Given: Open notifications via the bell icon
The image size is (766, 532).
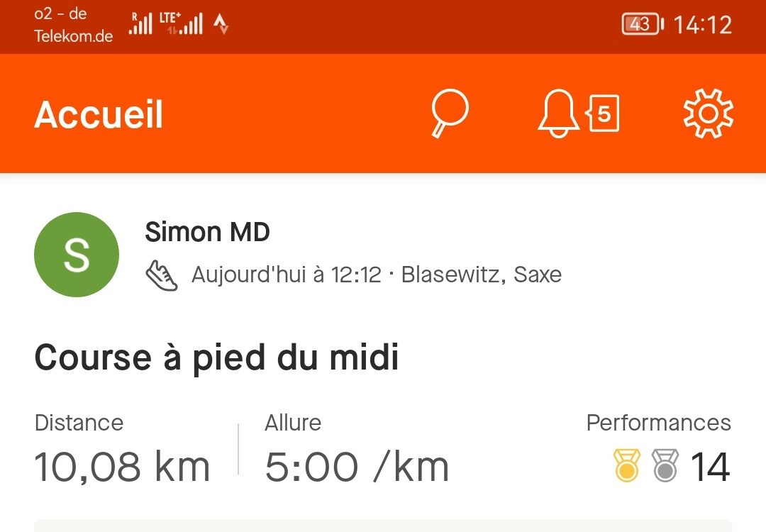Looking at the screenshot, I should [x=558, y=113].
